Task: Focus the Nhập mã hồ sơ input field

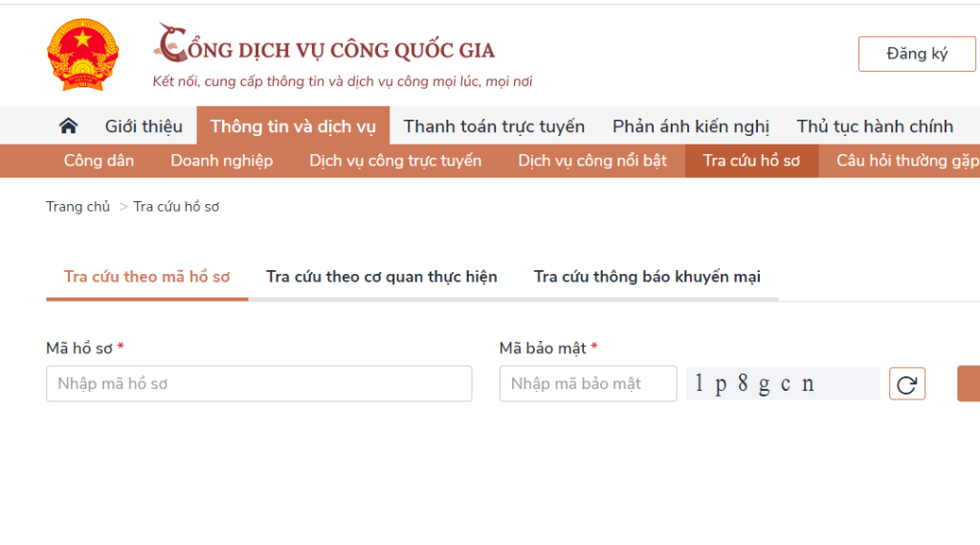Action: click(x=258, y=383)
